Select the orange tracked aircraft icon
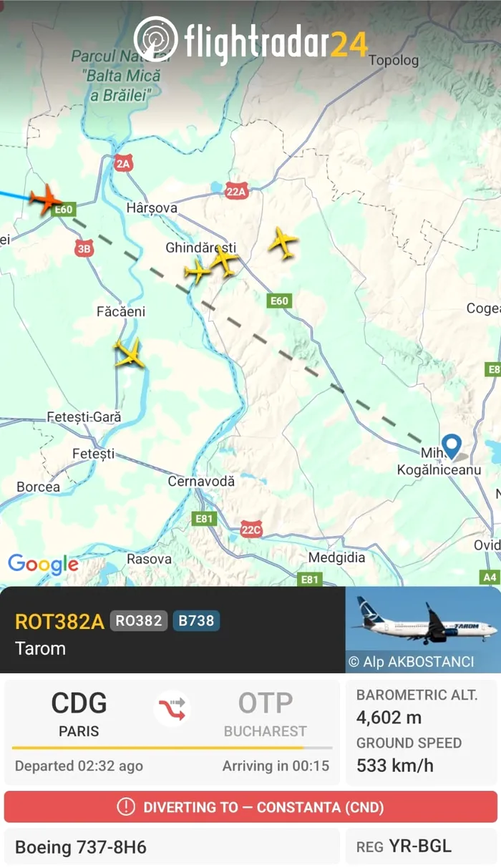Screen dimensions: 501x868 tap(46, 198)
